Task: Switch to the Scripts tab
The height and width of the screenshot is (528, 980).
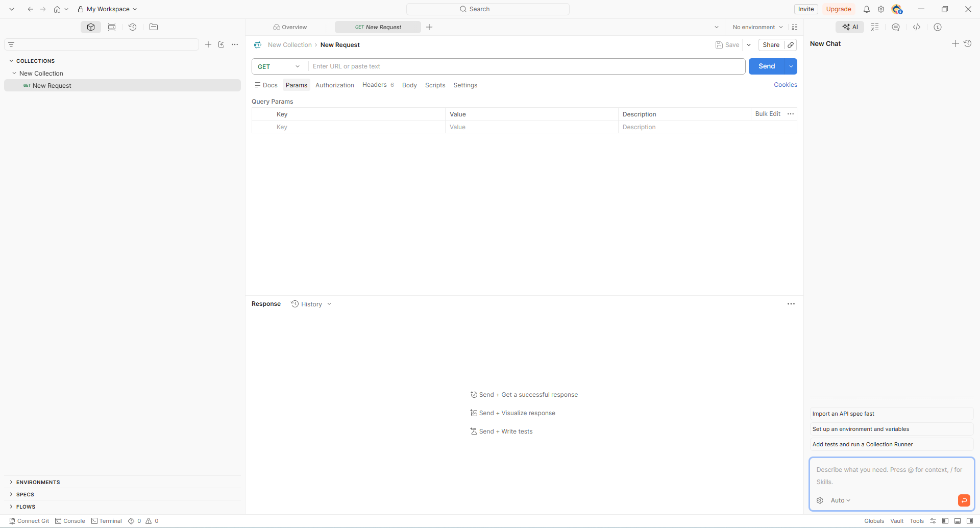Action: point(435,85)
